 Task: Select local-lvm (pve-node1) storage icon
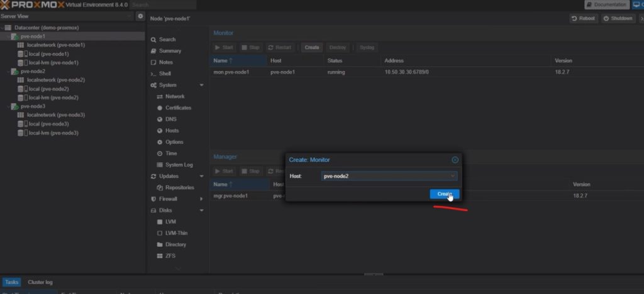click(x=22, y=63)
